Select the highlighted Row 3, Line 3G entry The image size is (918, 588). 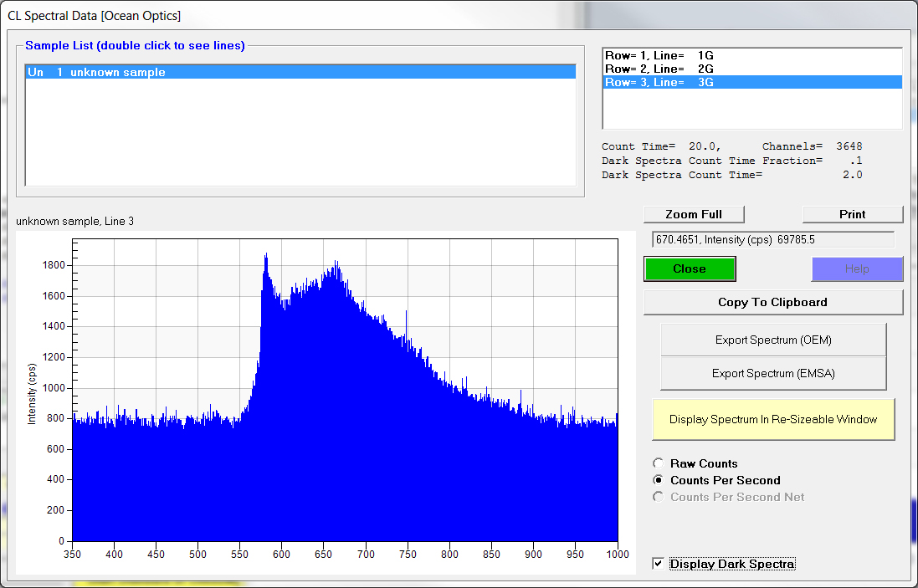[x=659, y=82]
